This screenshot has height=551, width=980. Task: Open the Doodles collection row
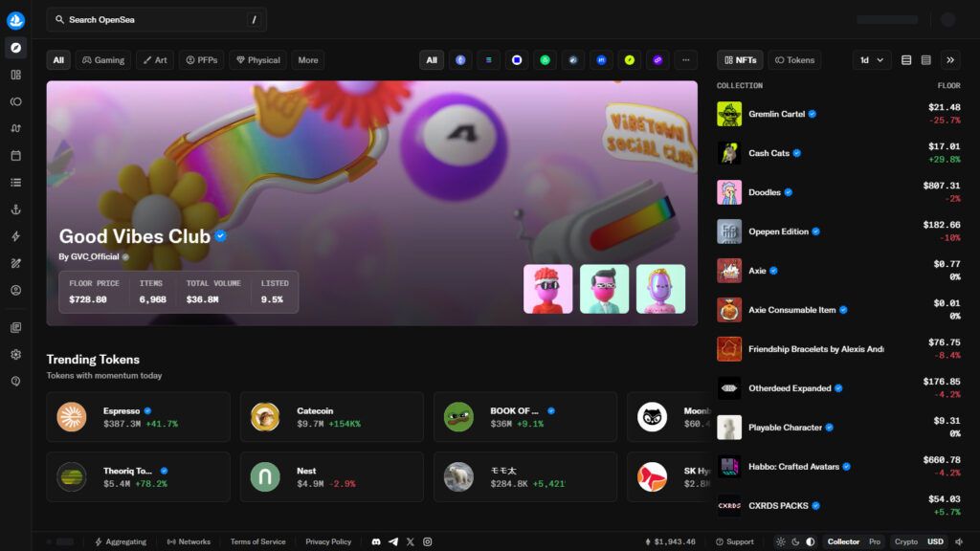[x=838, y=192]
